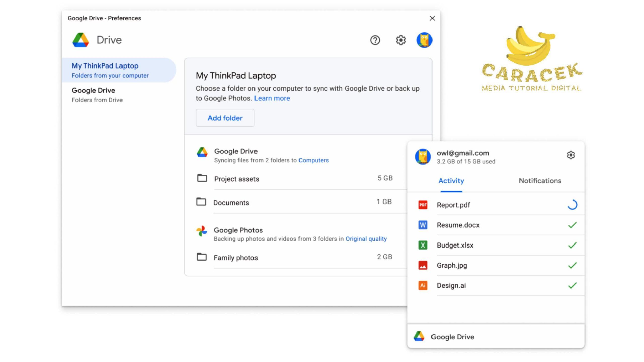Click folder icon beside Project assets
Screen dimensions: 644x362
[x=202, y=178]
